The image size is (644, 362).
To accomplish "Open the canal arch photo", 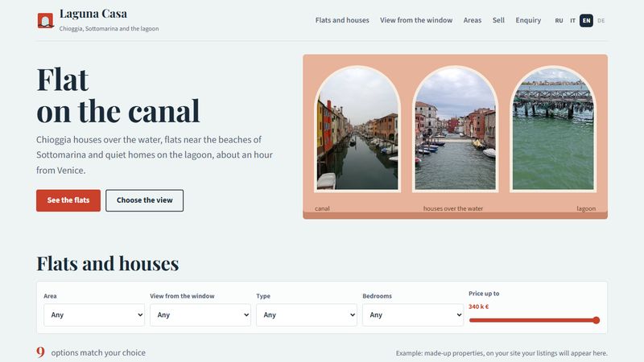I will (357, 129).
